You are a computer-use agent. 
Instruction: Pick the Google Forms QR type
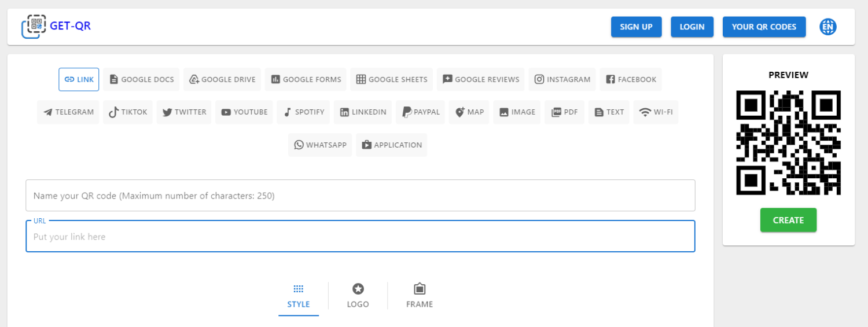[306, 79]
